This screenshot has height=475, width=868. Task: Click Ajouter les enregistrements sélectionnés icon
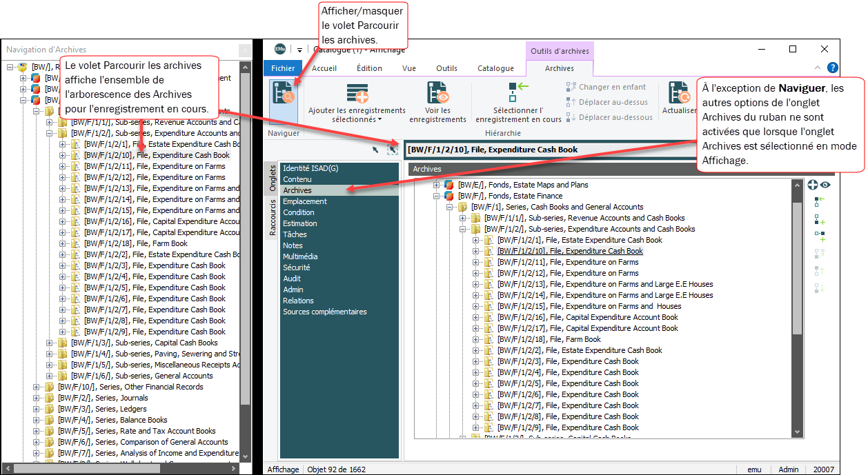(x=357, y=93)
